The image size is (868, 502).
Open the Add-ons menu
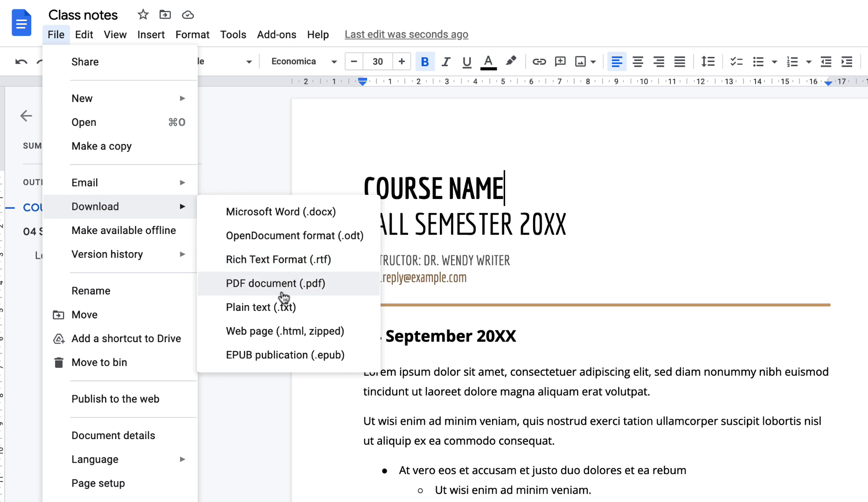pyautogui.click(x=277, y=34)
